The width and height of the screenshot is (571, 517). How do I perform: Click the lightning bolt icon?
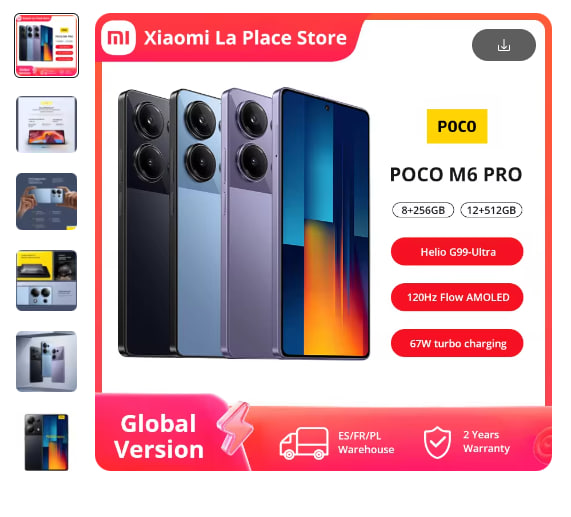(x=235, y=428)
